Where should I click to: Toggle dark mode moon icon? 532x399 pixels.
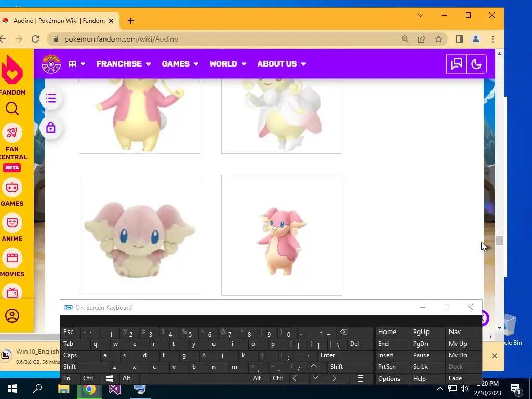pos(476,64)
